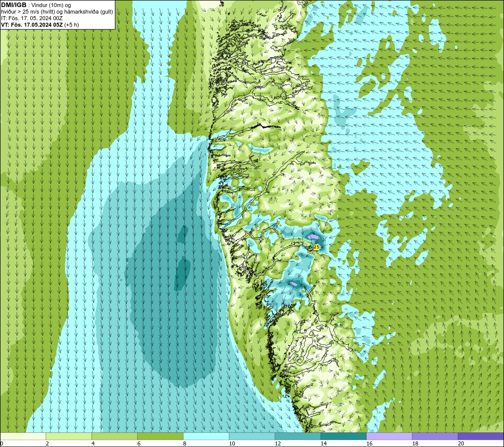
Task: Click the legend scale label 16
Action: coord(369,443)
